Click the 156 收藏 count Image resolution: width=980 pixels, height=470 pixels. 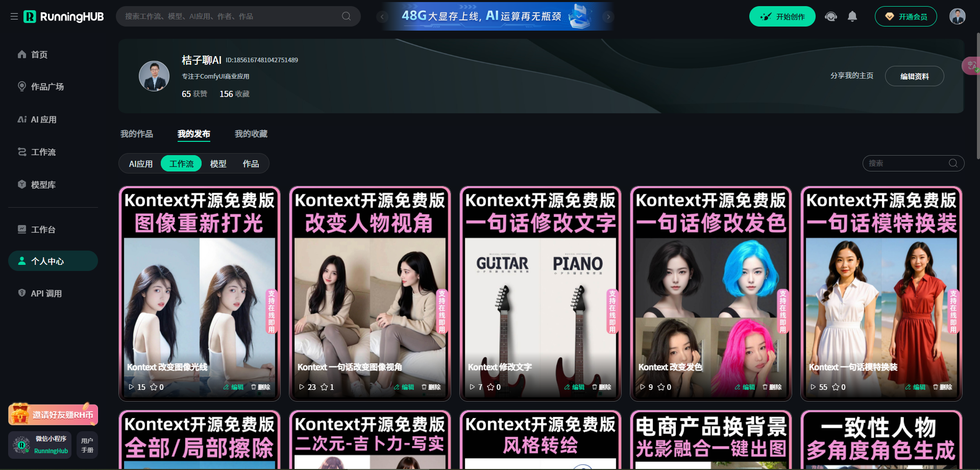(234, 94)
